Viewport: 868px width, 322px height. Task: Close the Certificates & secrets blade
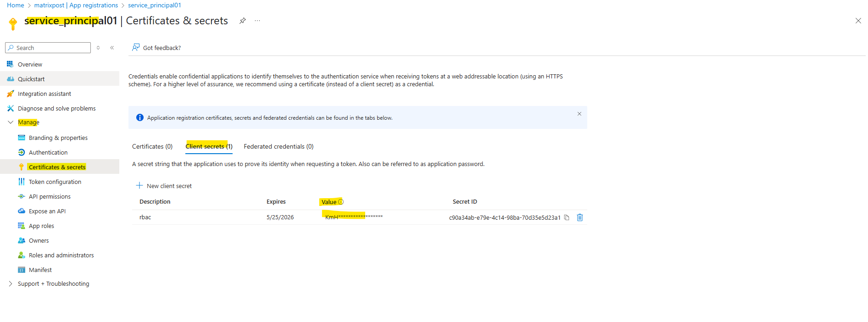pos(858,21)
